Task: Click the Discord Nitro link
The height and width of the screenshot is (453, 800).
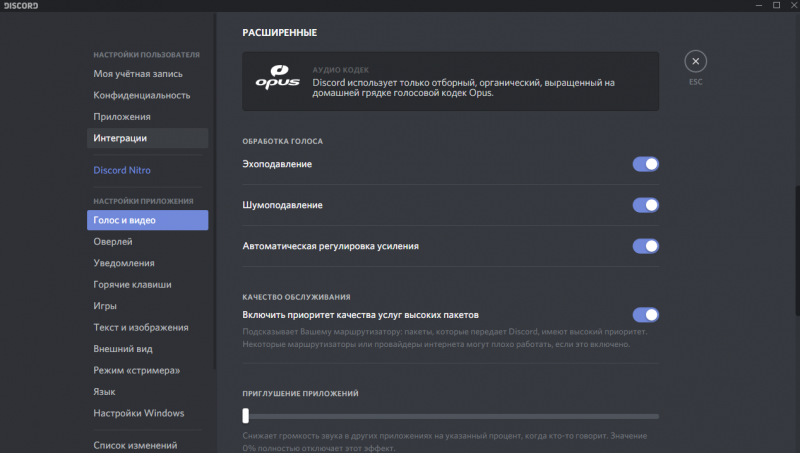Action: pos(123,170)
